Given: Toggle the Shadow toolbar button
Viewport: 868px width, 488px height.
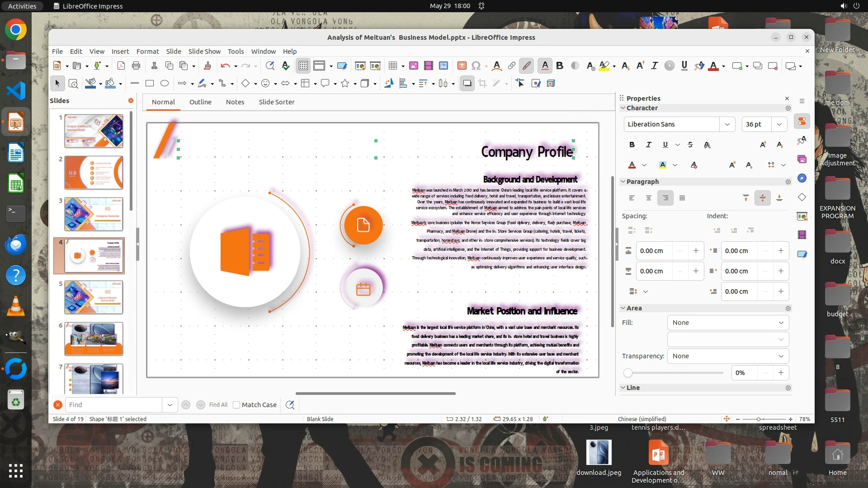Looking at the screenshot, I should tap(467, 83).
